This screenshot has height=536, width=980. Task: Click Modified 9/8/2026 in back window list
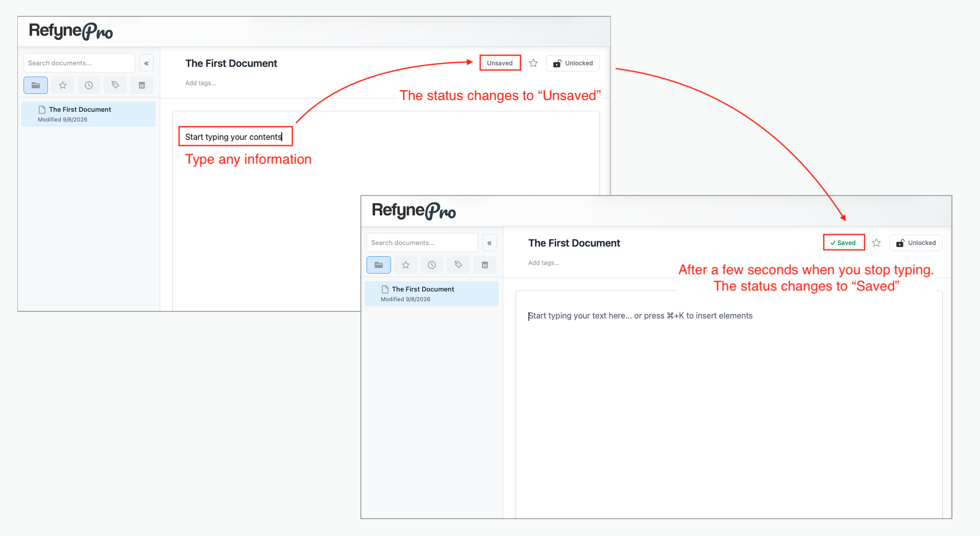click(62, 119)
